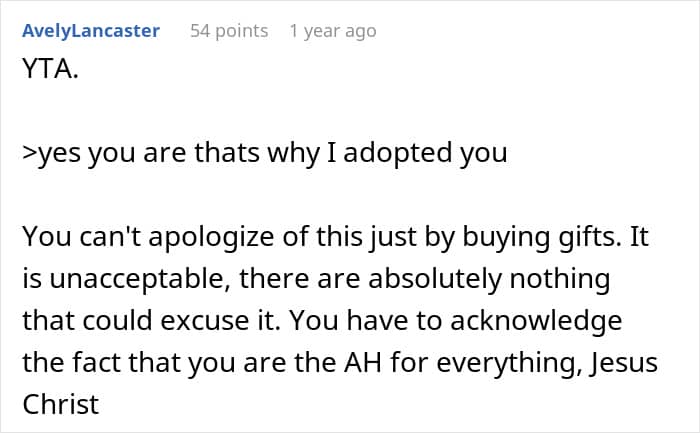Viewport: 700px width, 433px height.
Task: Click the greater-than quote marker symbol
Action: coord(30,153)
